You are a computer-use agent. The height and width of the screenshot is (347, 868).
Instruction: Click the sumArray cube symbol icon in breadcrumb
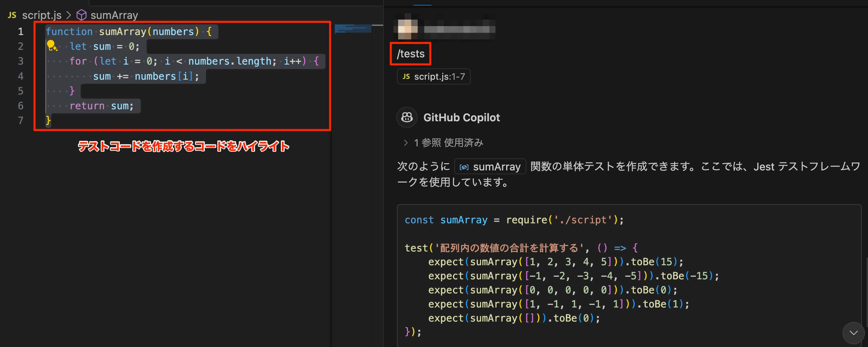point(81,15)
